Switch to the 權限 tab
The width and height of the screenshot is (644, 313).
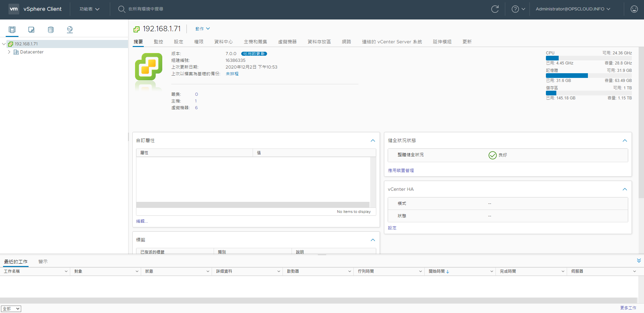[199, 42]
